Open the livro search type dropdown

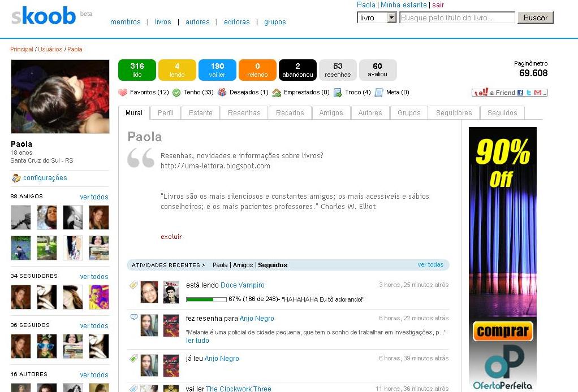click(392, 18)
